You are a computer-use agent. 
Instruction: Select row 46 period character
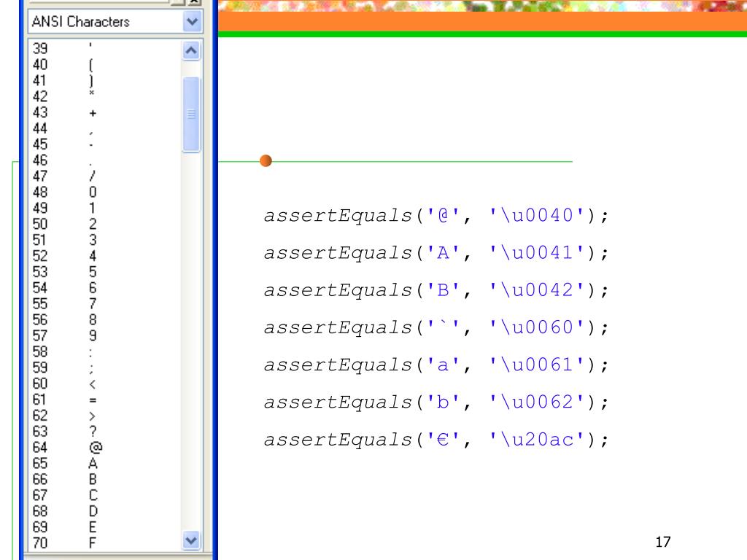click(105, 160)
